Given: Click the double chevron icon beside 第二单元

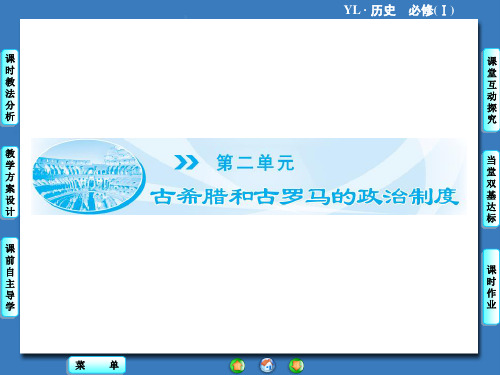Looking at the screenshot, I should tap(186, 162).
